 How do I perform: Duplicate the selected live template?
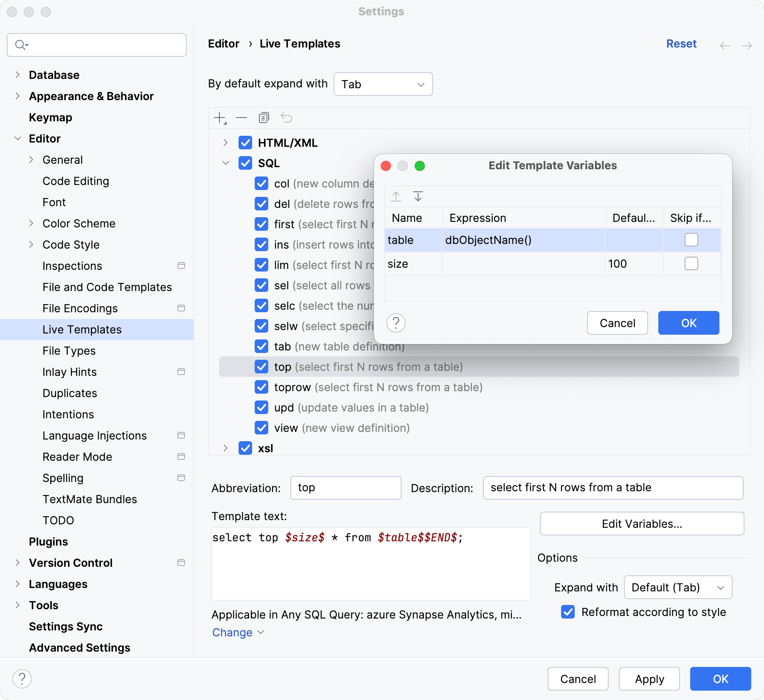264,118
